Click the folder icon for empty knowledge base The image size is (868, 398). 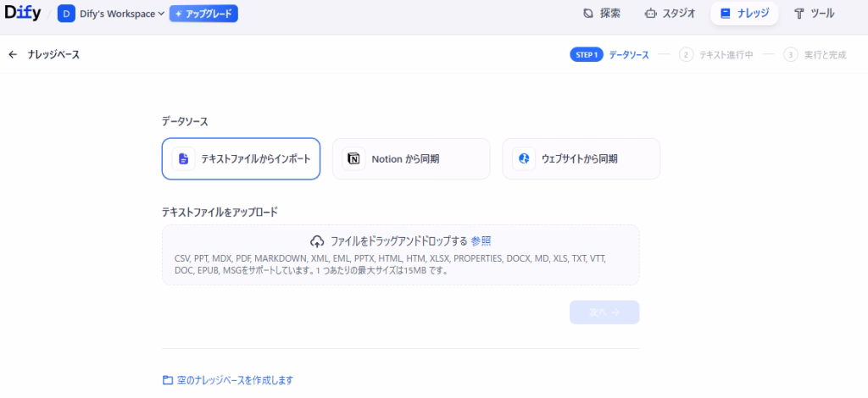[167, 380]
